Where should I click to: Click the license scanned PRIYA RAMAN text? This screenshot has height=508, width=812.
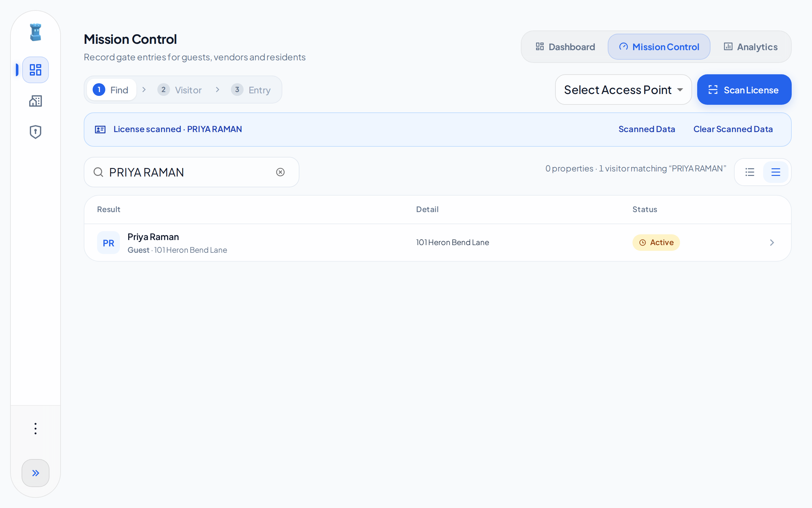click(178, 129)
